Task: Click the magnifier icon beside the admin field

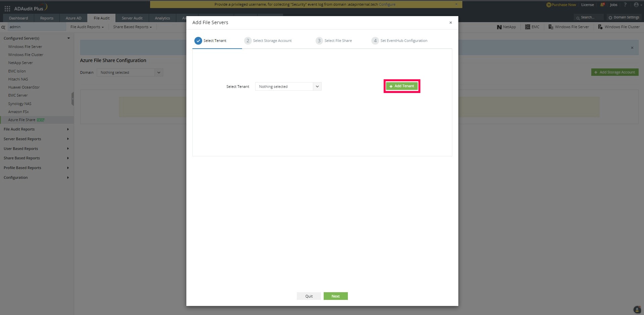Action: pos(3,27)
